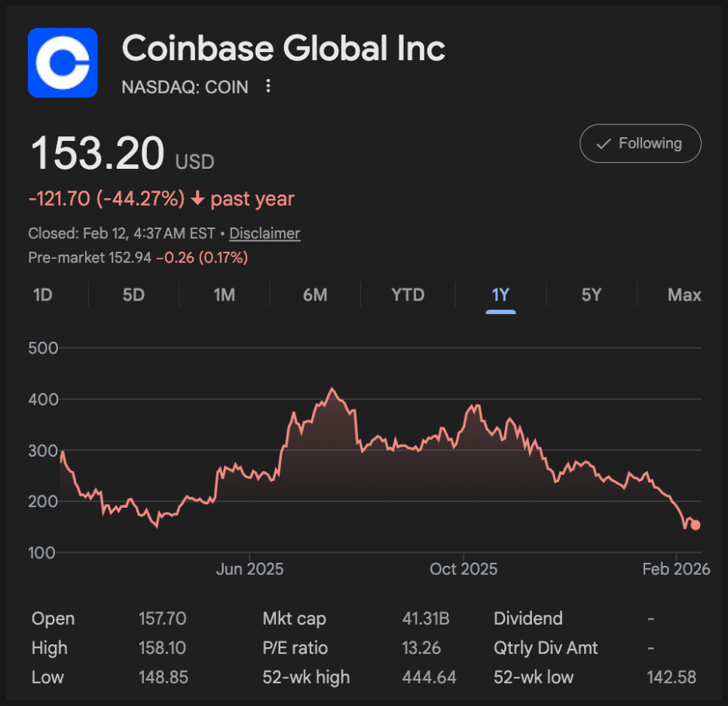The image size is (728, 706).
Task: Click the Jun 2025 axis label
Action: [249, 569]
